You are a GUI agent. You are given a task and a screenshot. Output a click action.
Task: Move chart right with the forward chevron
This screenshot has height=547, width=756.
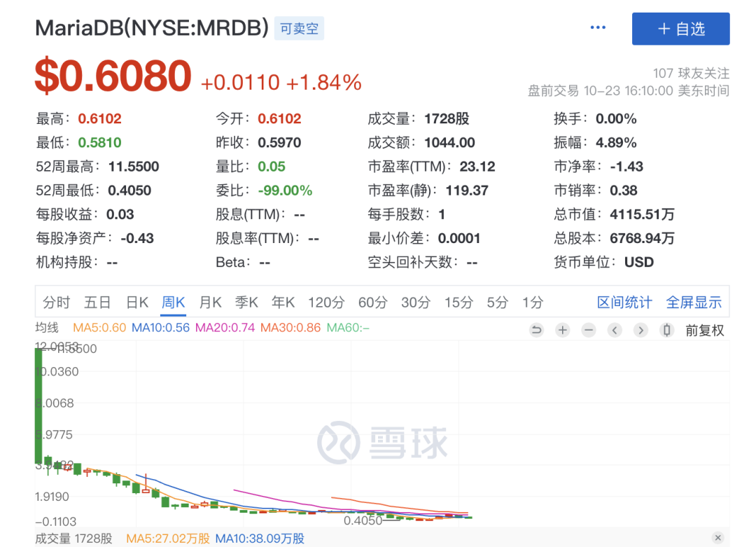click(x=640, y=330)
